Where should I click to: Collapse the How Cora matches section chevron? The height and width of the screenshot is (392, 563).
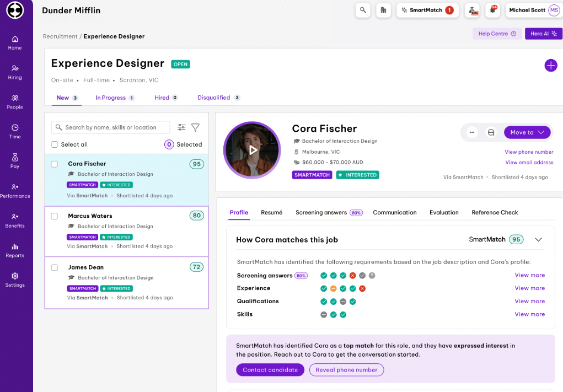(x=538, y=239)
